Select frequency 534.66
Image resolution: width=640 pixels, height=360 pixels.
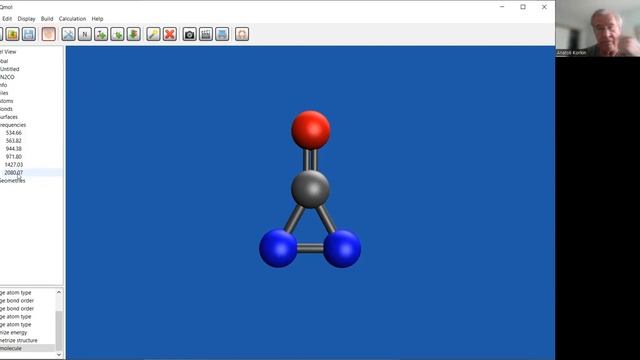[x=13, y=133]
